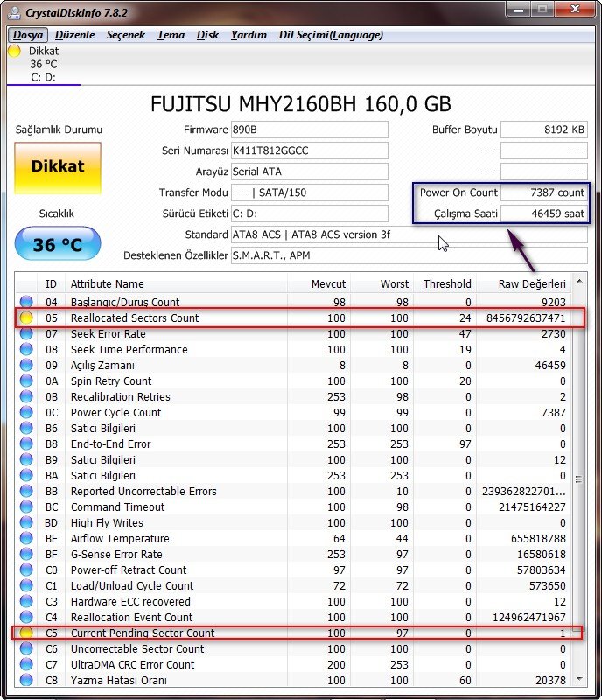
Task: Click blue status icon for Reported Uncorrectable Errors
Action: (x=26, y=491)
